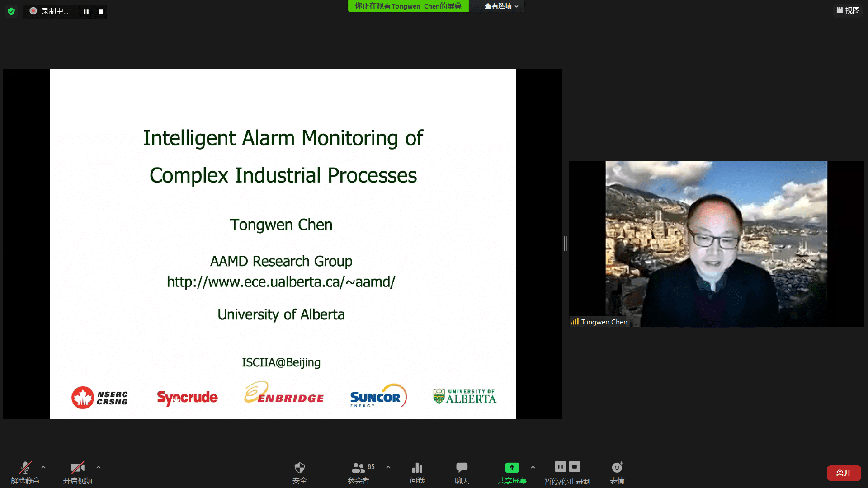
Task: Pause recording from the top-left indicator
Action: (86, 12)
